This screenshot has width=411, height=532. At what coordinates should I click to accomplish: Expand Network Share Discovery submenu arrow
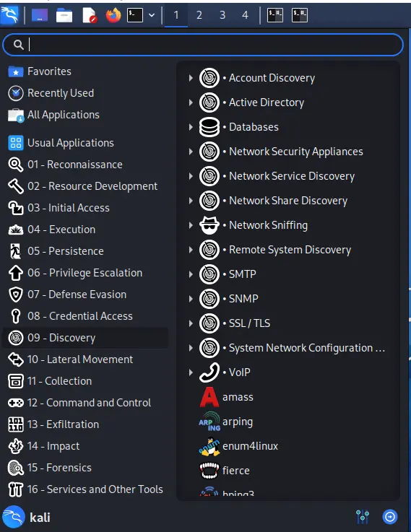point(191,201)
